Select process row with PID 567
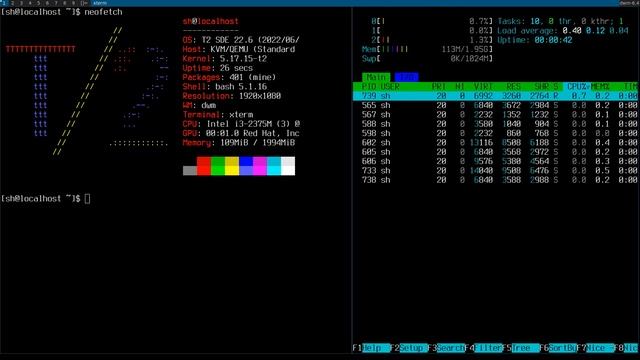Viewport: 640px width, 360px height. pos(496,115)
